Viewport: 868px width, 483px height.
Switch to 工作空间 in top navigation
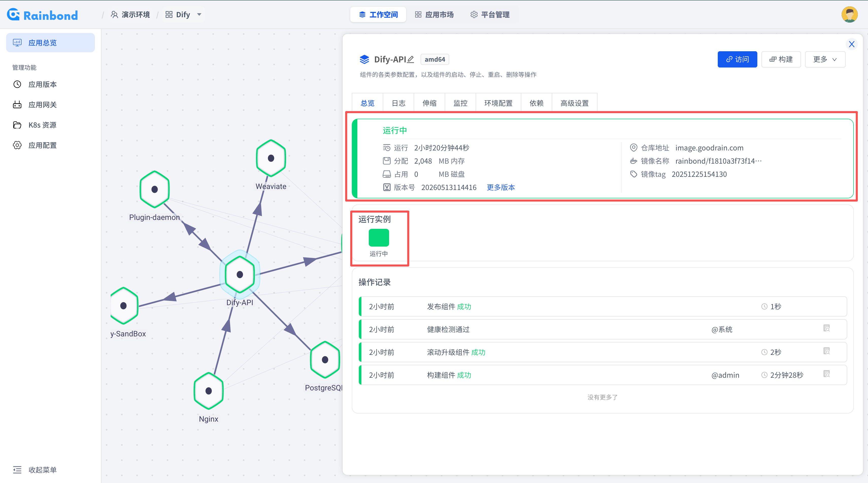point(378,14)
